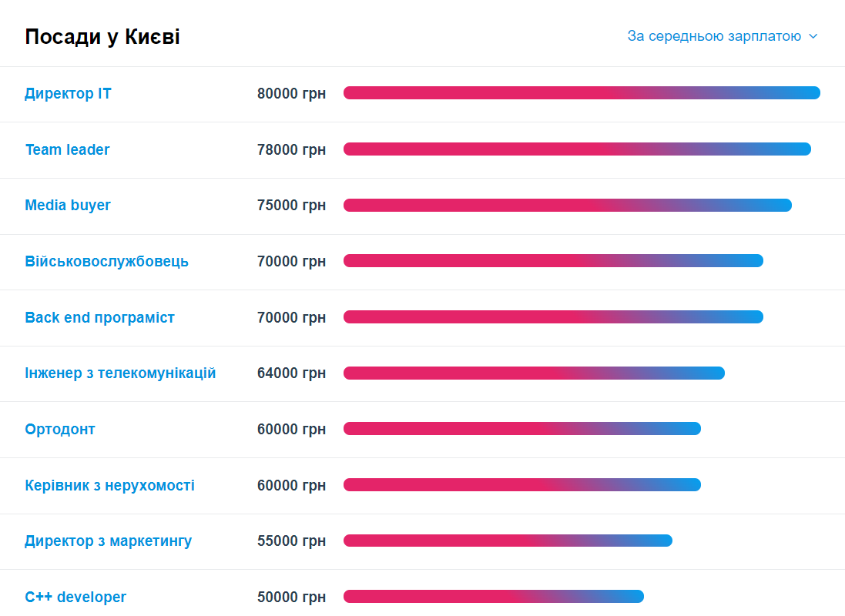Select the Ортодонт position link
Screen dimensions: 845x616
(60, 429)
